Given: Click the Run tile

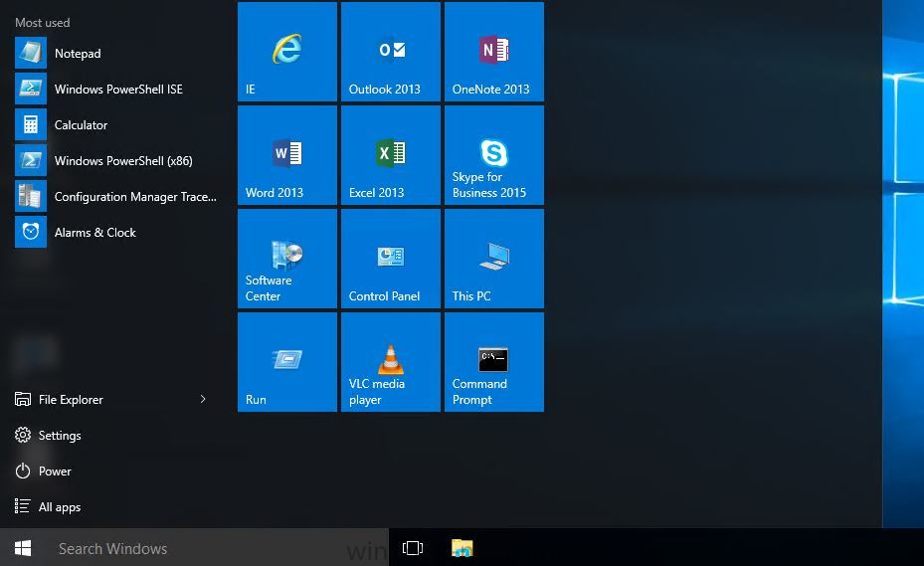Looking at the screenshot, I should 287,362.
